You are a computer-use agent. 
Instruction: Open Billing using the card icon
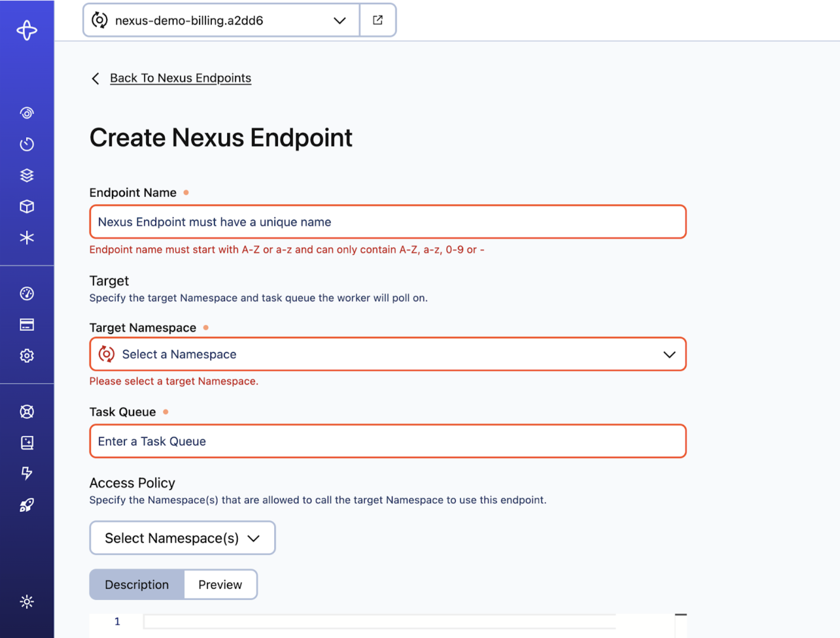pos(27,324)
